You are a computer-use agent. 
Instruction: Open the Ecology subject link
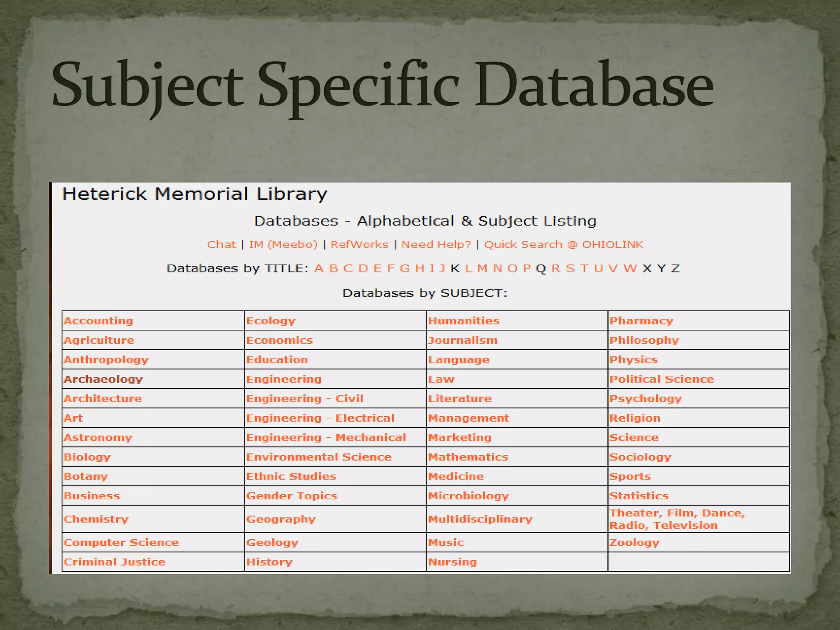271,321
